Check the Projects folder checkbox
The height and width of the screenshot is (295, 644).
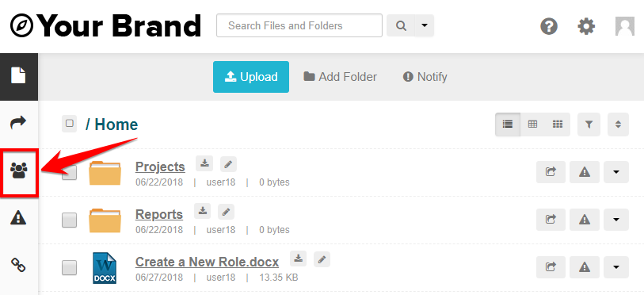[x=69, y=172]
